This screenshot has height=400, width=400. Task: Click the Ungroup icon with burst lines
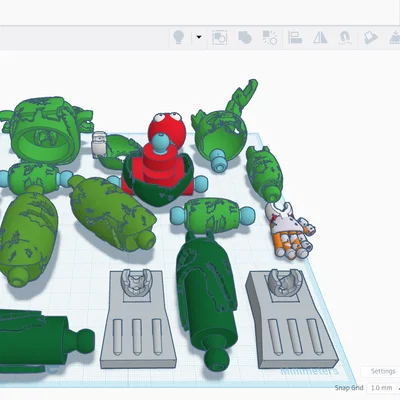click(x=270, y=37)
